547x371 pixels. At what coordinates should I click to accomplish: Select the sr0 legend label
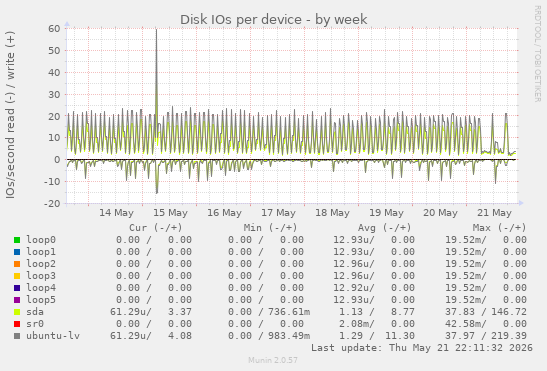coord(35,324)
